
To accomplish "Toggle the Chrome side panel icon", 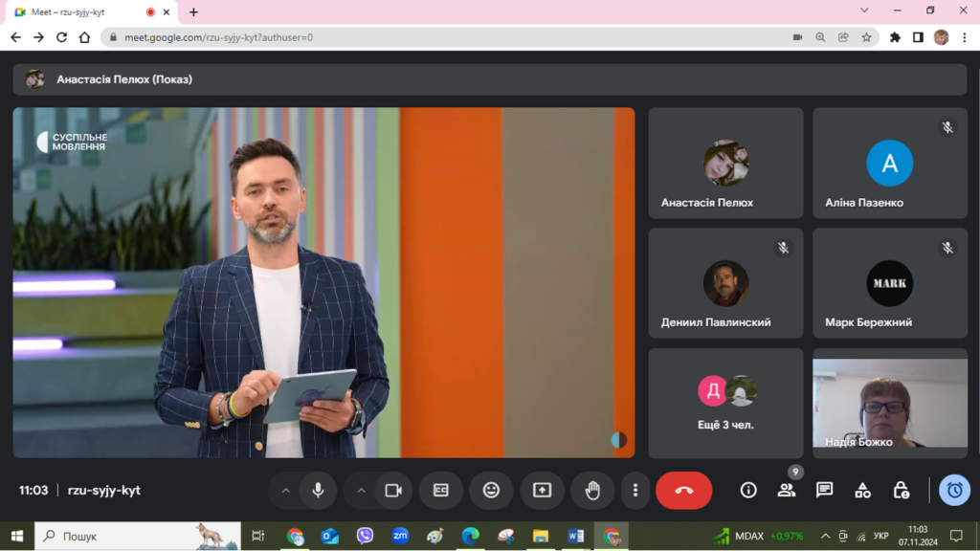I will click(918, 37).
